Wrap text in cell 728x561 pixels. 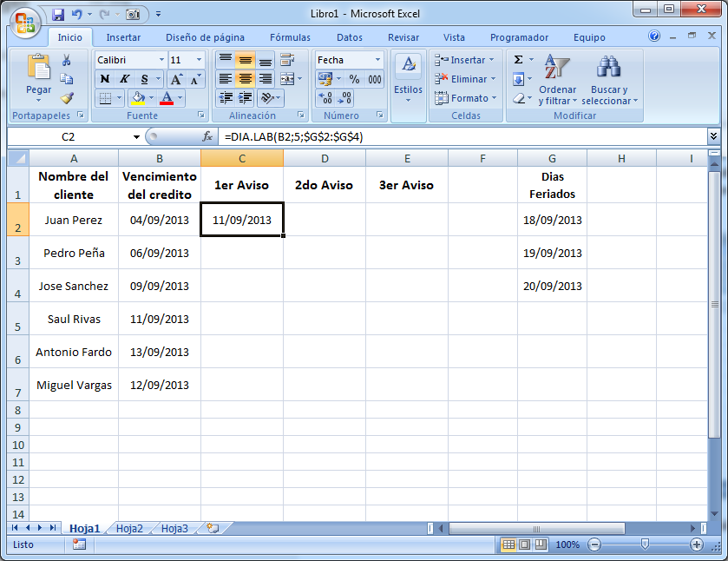(x=287, y=60)
